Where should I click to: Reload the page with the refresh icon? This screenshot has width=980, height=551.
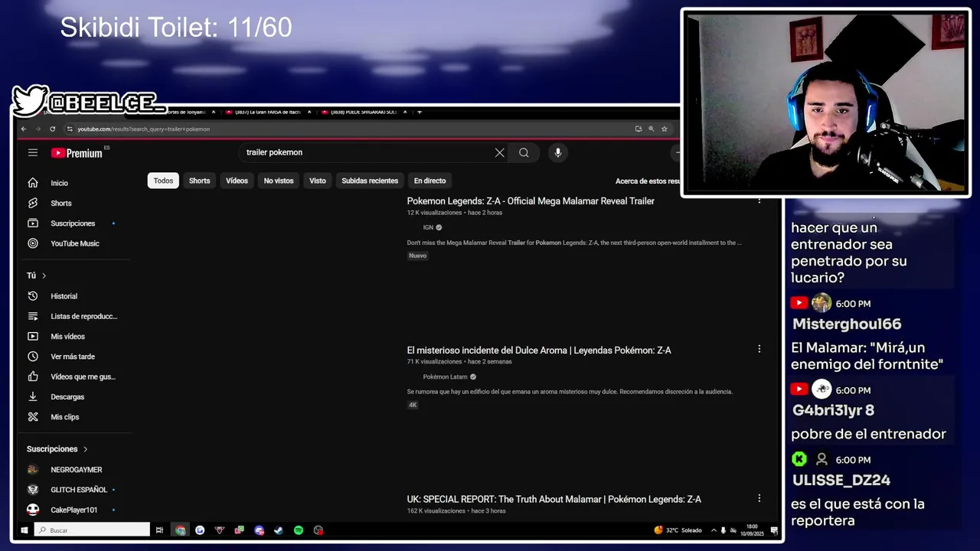52,129
